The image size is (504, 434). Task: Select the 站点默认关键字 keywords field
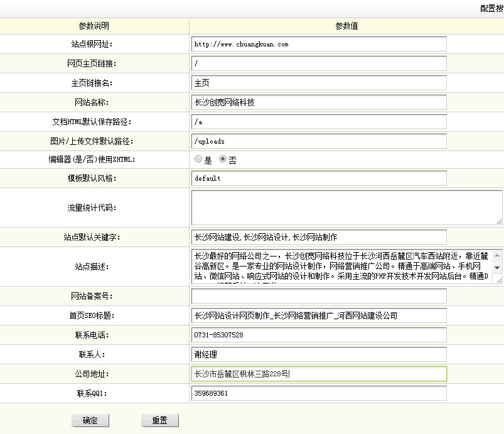click(x=319, y=236)
